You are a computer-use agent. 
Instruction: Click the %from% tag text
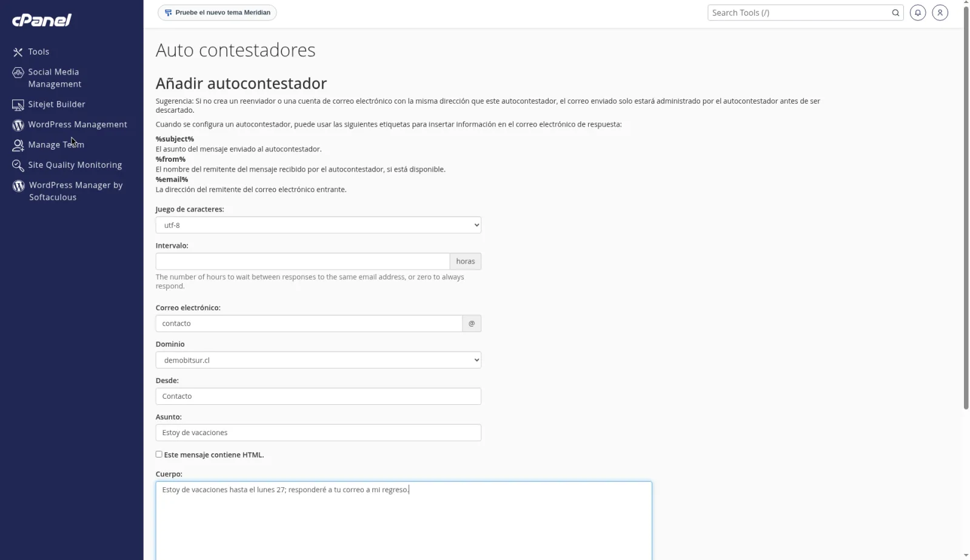170,159
